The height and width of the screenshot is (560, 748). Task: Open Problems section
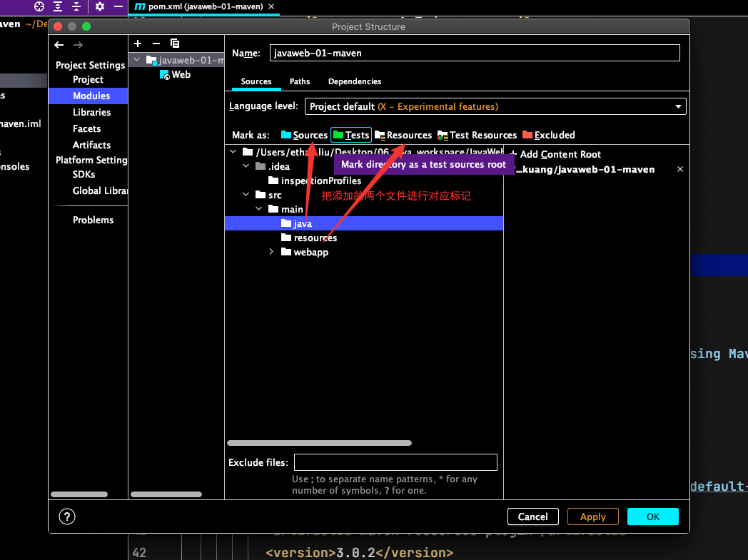[93, 220]
